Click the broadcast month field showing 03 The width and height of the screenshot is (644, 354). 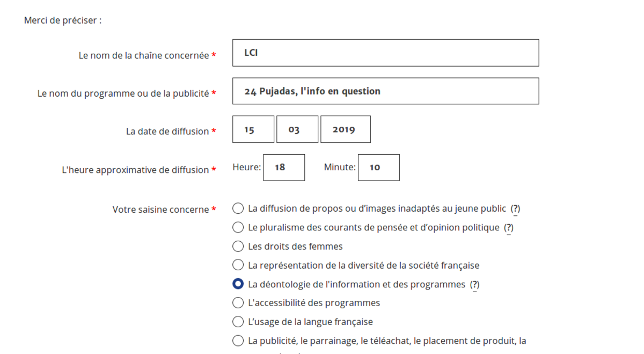[x=297, y=129]
